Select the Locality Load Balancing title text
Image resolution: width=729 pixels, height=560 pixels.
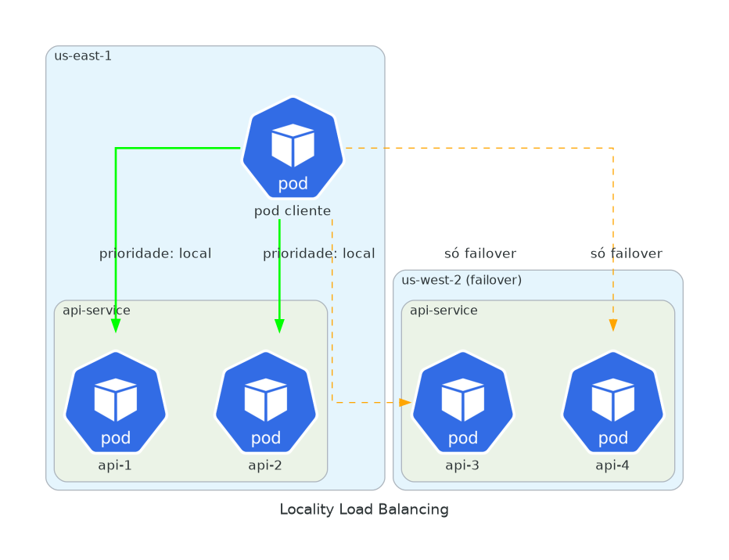364,509
